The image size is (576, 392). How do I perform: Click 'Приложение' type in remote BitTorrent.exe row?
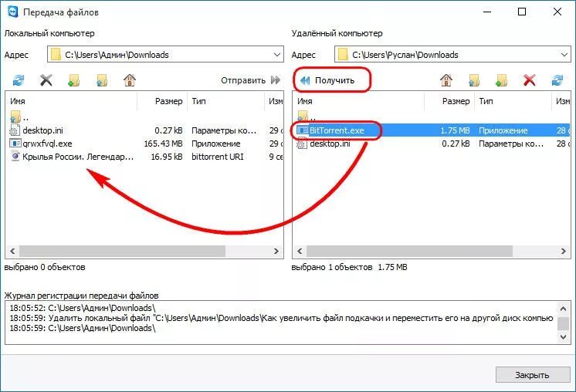pyautogui.click(x=503, y=130)
